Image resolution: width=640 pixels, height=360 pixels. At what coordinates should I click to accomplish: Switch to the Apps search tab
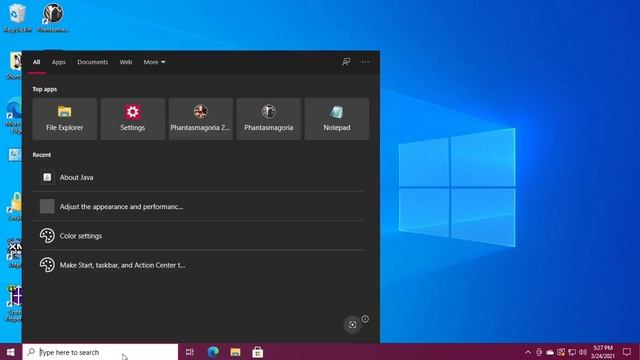tap(59, 62)
